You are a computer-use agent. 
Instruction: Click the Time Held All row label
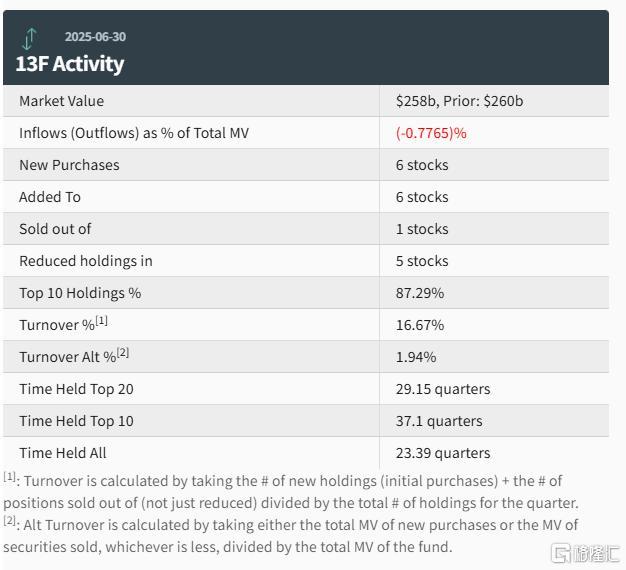(63, 453)
